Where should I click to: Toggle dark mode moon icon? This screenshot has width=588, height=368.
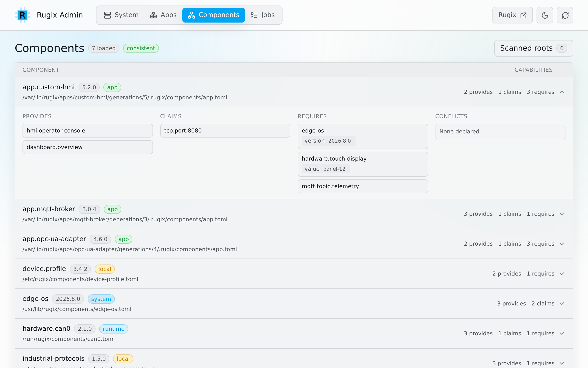coord(545,15)
